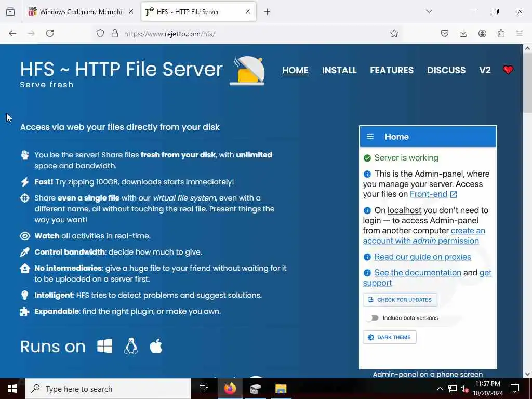Reload the page with the refresh icon

click(x=50, y=33)
